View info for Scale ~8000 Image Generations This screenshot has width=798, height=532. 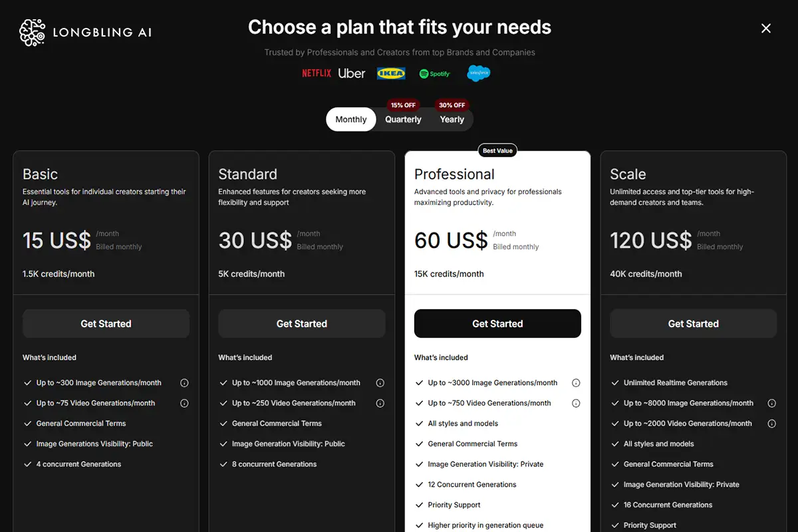tap(772, 403)
